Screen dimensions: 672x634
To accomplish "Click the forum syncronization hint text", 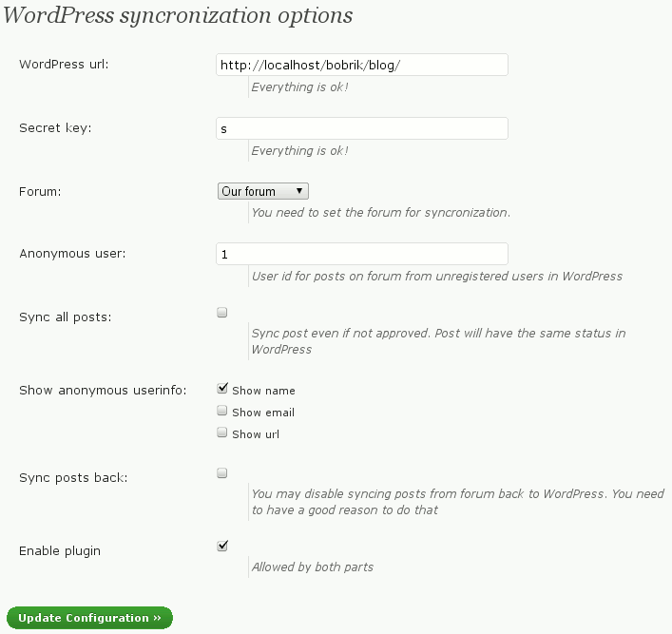I will point(381,212).
